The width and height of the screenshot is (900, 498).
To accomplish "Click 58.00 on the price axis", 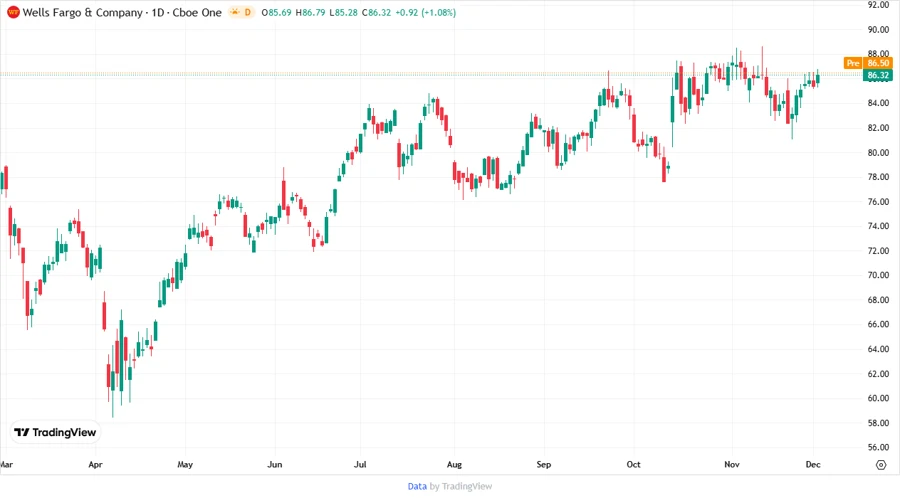I will coord(878,423).
